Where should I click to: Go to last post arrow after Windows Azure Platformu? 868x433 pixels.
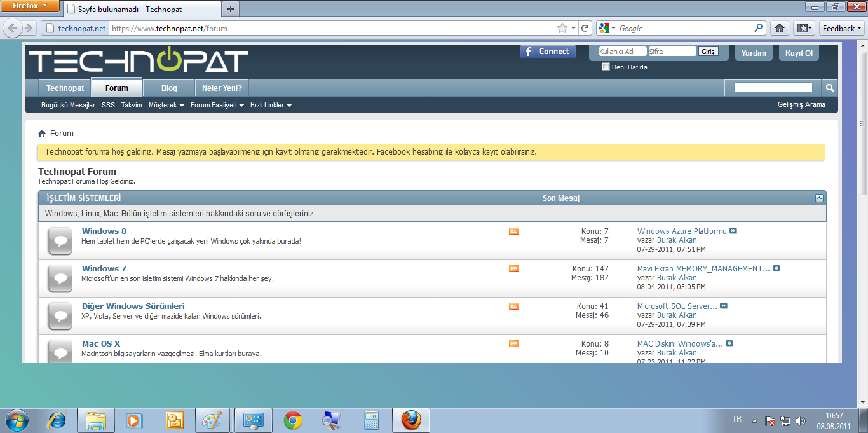(733, 231)
